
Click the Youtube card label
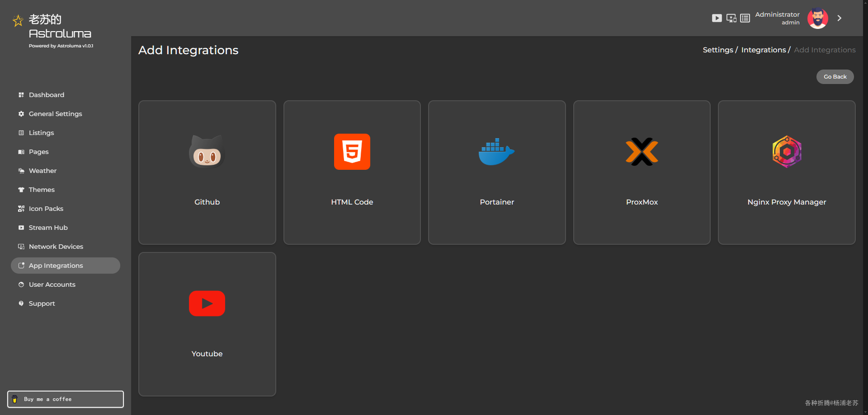[x=207, y=354]
